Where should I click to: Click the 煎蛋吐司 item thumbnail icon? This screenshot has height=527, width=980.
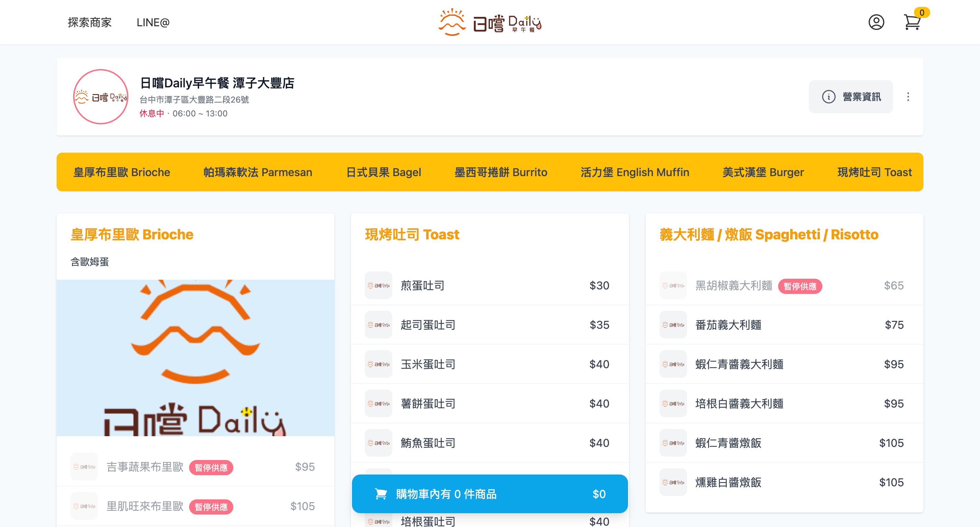coord(378,285)
